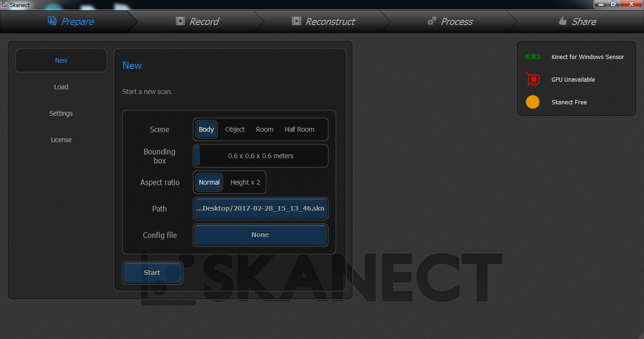Set aspect ratio to Height x 2

click(x=245, y=182)
